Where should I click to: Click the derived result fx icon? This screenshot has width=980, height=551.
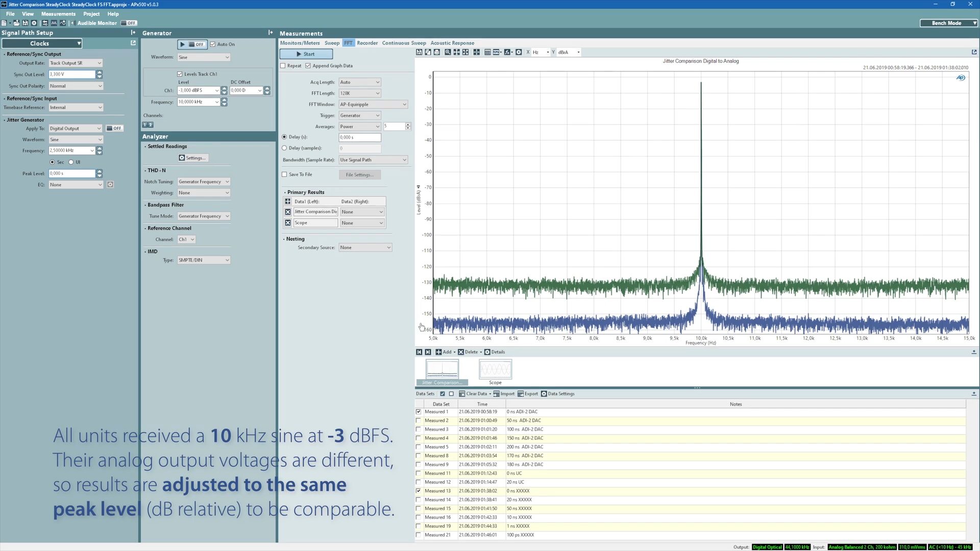[x=507, y=52]
